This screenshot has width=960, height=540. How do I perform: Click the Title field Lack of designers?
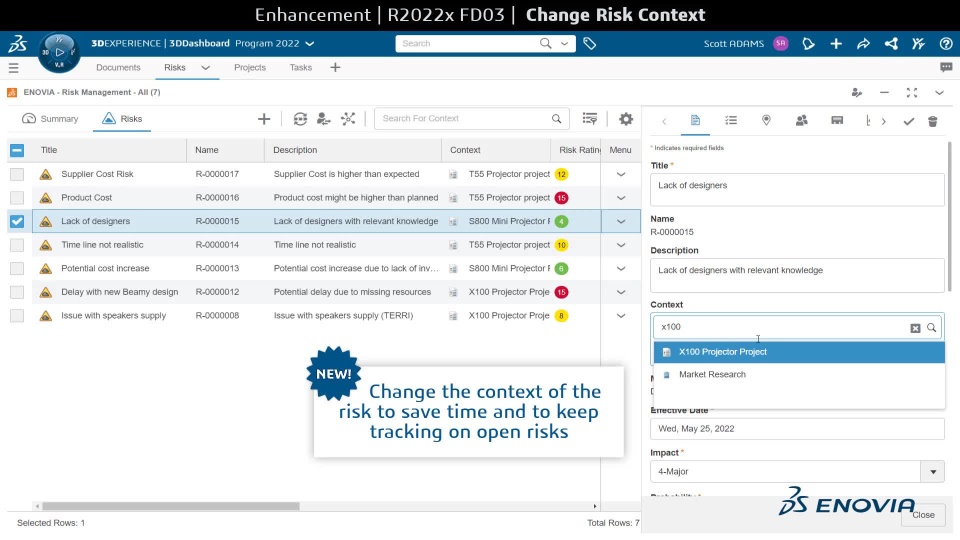(x=797, y=189)
